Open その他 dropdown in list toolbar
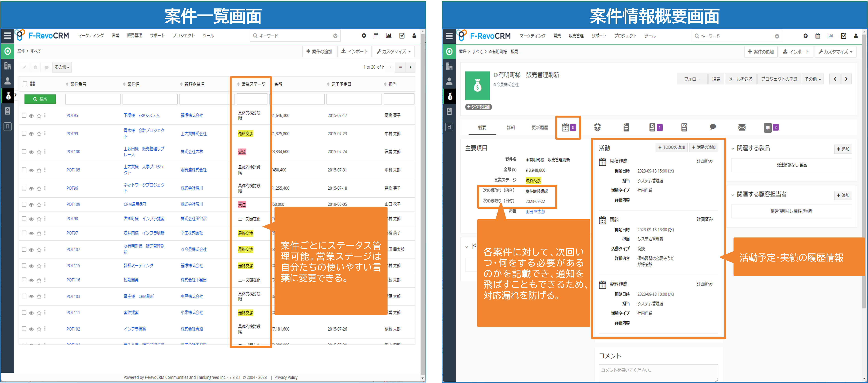Screen dimensions: 868x383 click(62, 67)
